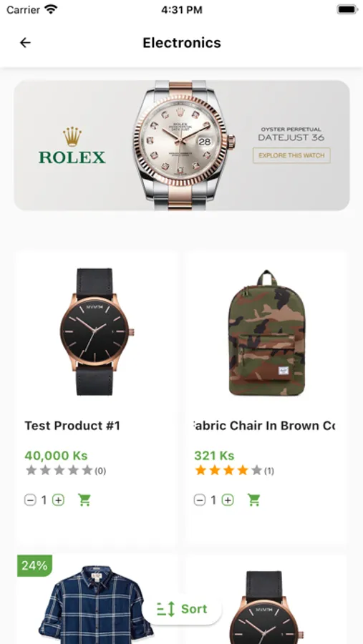Tap the star rating for Test Product #1
The width and height of the screenshot is (363, 644).
coord(59,470)
